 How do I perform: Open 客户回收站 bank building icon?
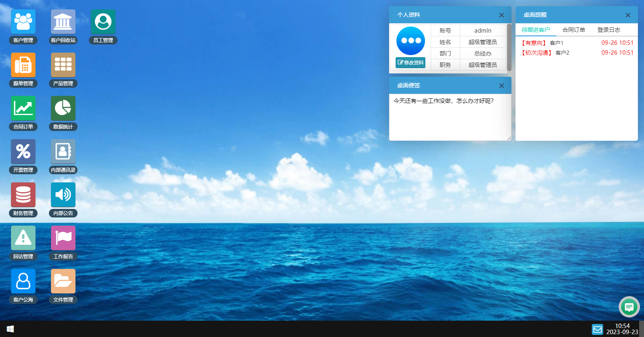pos(63,22)
